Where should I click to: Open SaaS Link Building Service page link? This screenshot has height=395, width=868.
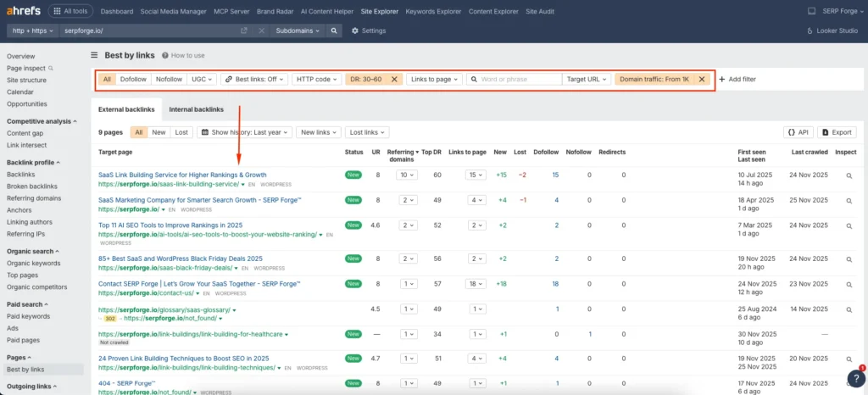tap(183, 175)
